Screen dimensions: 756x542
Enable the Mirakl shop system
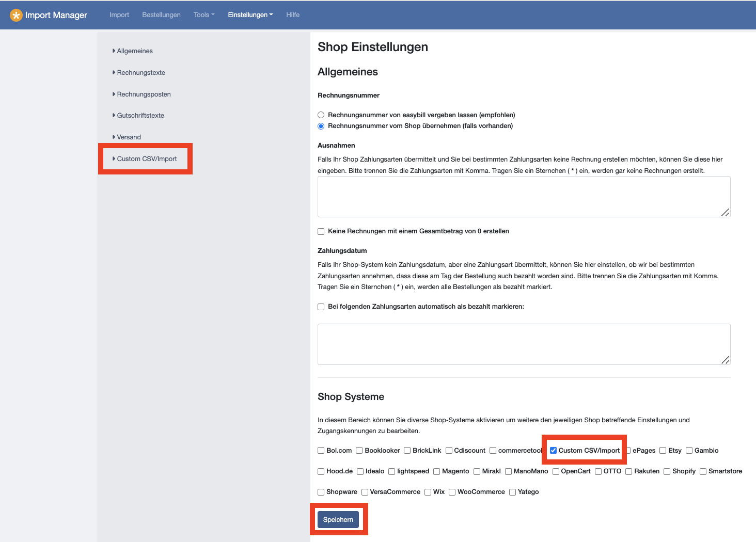(477, 471)
